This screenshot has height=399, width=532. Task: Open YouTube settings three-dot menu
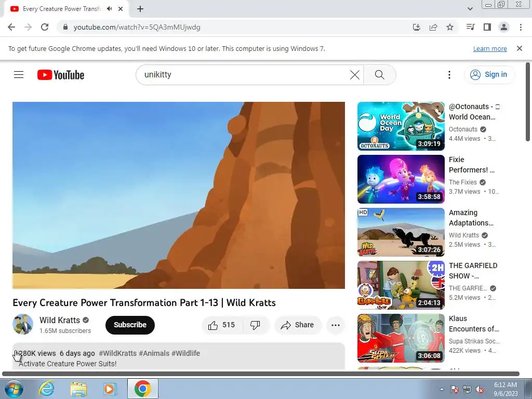click(x=449, y=75)
